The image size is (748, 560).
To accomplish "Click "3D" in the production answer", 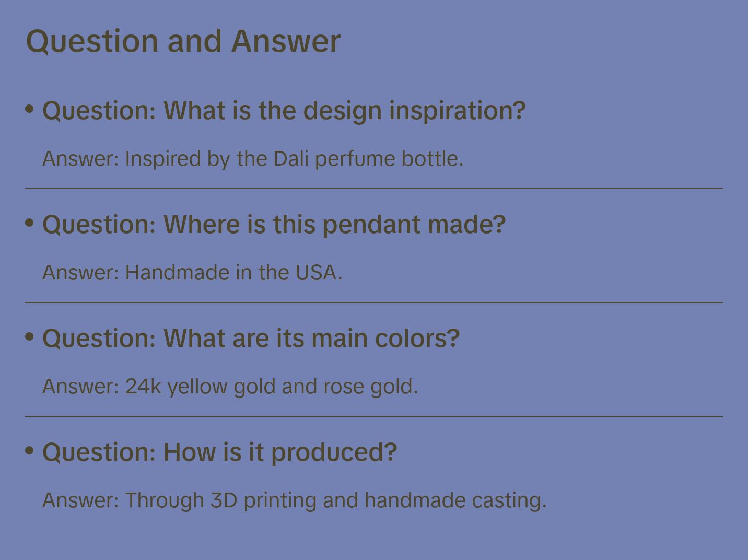I will point(224,500).
